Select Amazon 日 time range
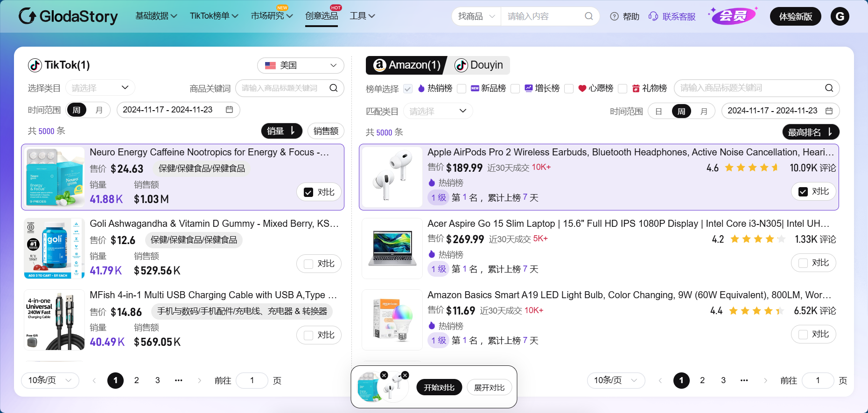The width and height of the screenshot is (868, 413). pos(658,111)
